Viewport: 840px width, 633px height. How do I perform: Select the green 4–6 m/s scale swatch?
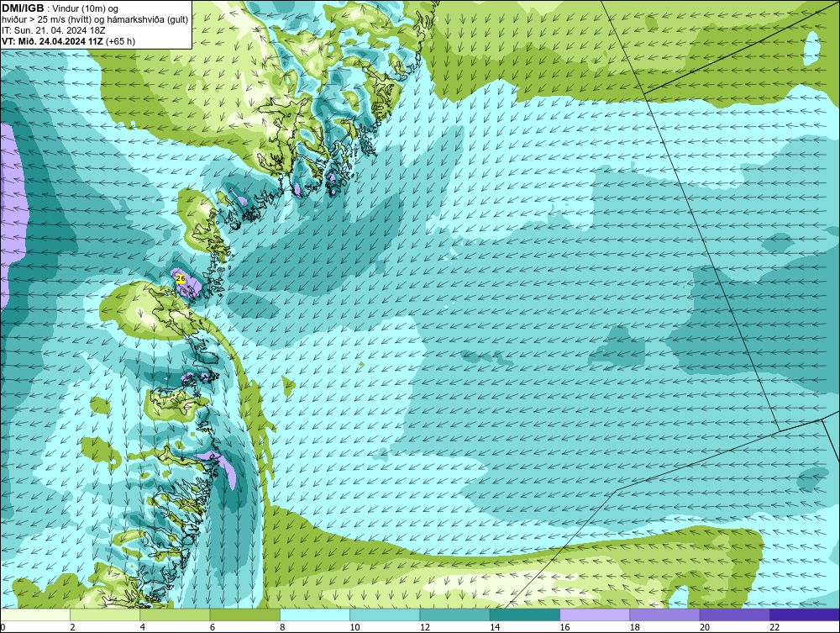(x=176, y=615)
